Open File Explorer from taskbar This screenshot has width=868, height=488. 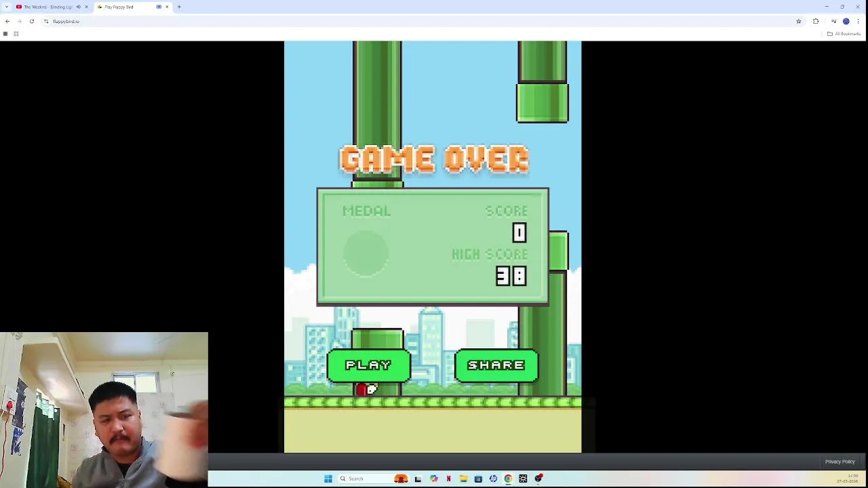pyautogui.click(x=463, y=479)
